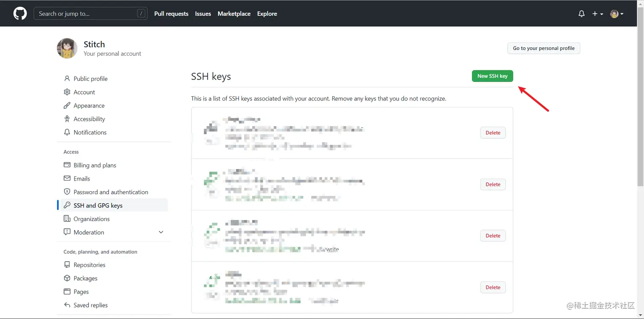Expand the Moderation section chevron

[x=161, y=232]
